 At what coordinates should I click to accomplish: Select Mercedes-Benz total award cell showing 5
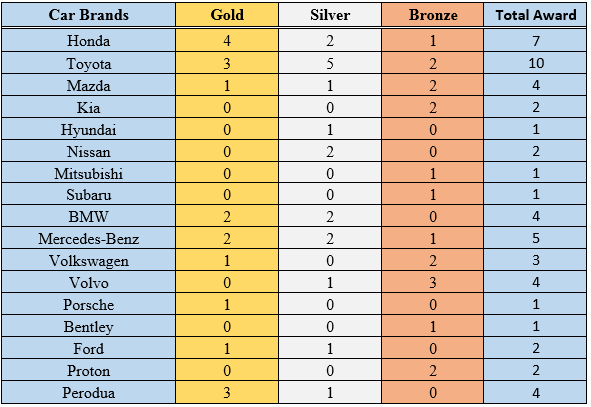(x=535, y=238)
